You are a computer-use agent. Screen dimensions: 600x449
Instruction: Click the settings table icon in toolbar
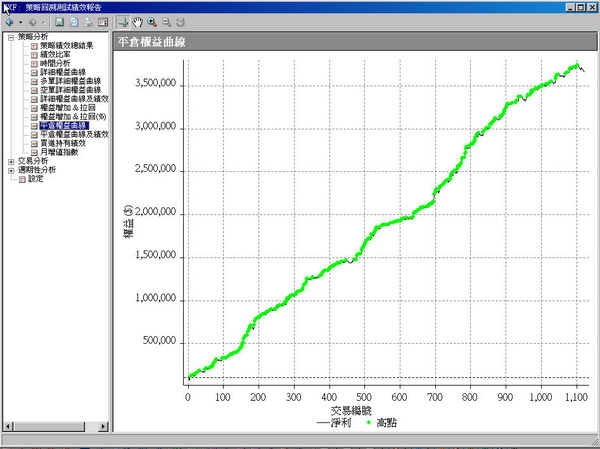click(103, 22)
